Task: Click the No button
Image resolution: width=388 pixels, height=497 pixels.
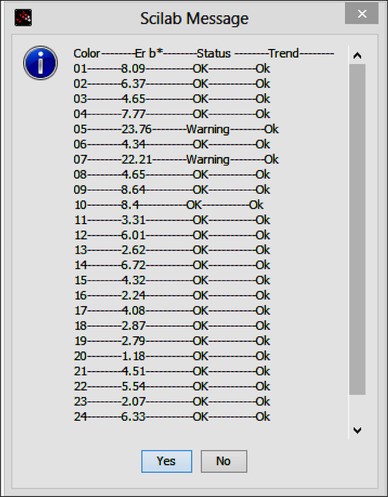Action: point(224,461)
